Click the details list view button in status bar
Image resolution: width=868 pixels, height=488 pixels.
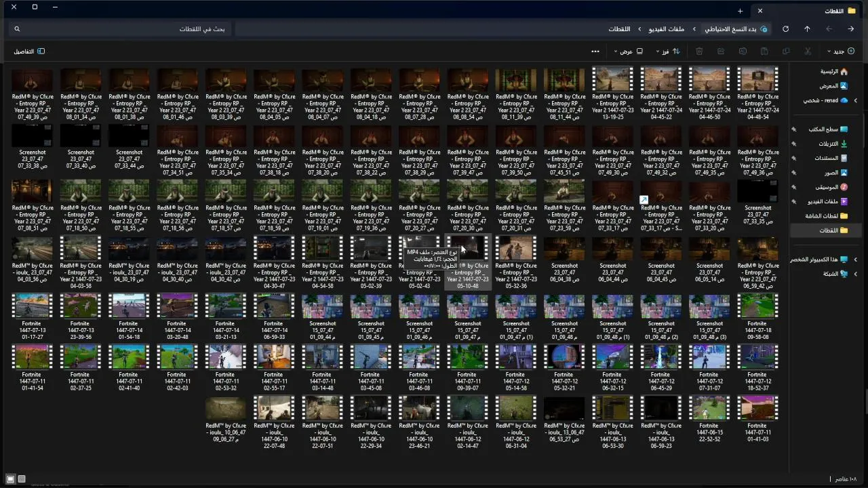[22, 479]
